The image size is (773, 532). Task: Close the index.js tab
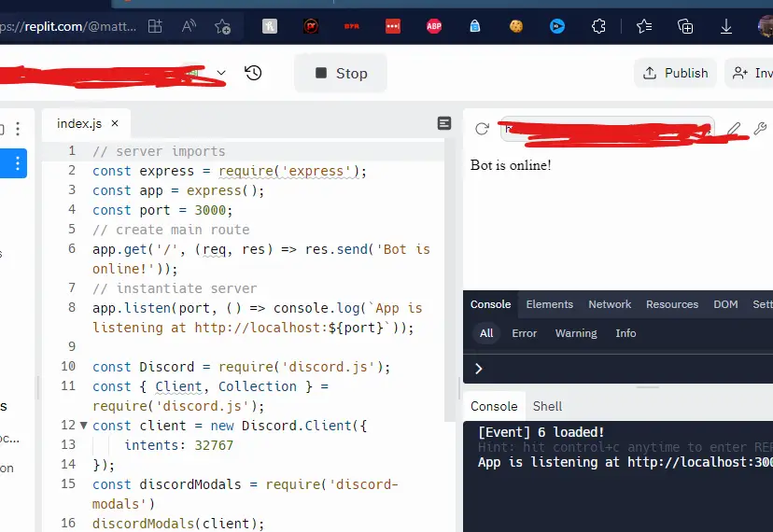pos(115,123)
